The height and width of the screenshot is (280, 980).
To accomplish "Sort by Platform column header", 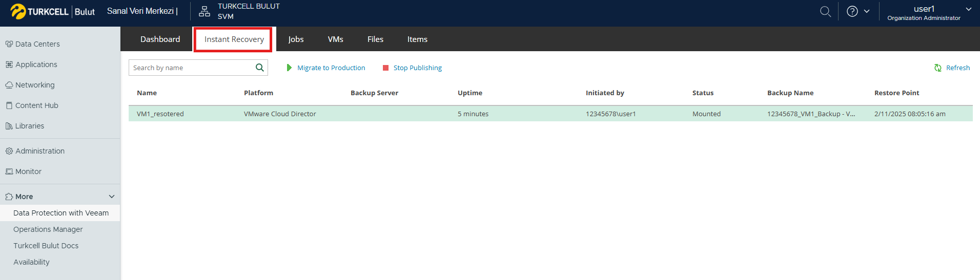I will click(258, 93).
